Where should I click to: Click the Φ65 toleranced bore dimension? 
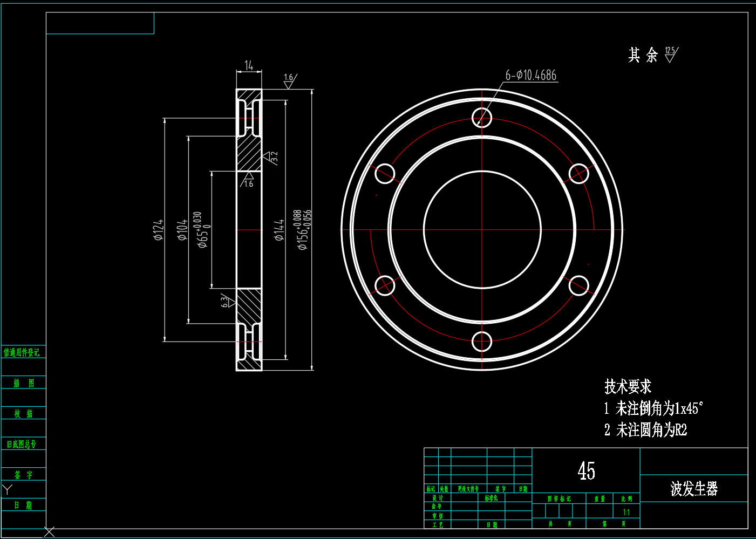click(202, 230)
